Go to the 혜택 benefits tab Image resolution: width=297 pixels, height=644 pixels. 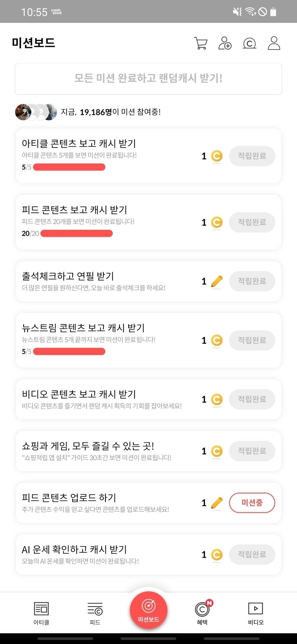tap(202, 613)
